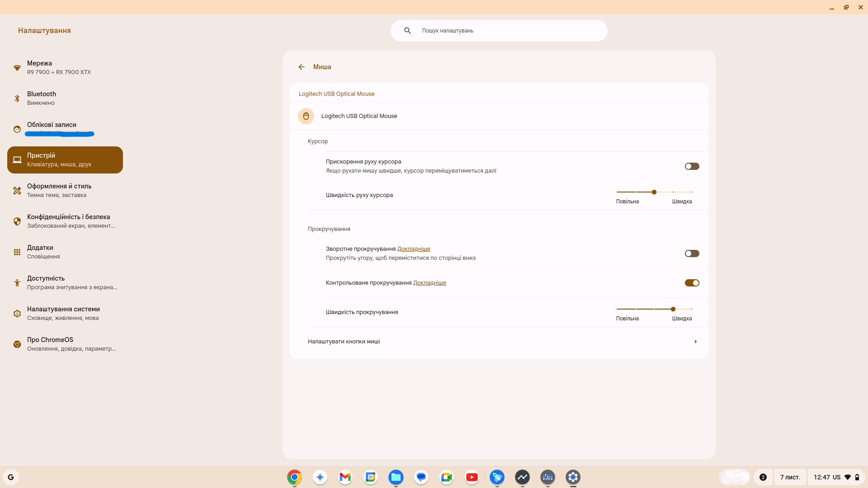This screenshot has height=488, width=868.
Task: Open YouTube from the shelf
Action: (472, 477)
